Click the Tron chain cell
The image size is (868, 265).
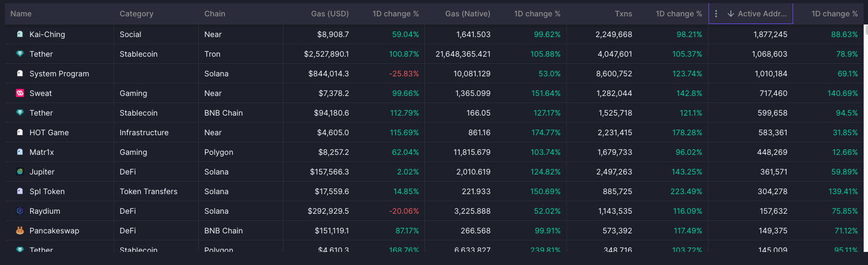(212, 54)
